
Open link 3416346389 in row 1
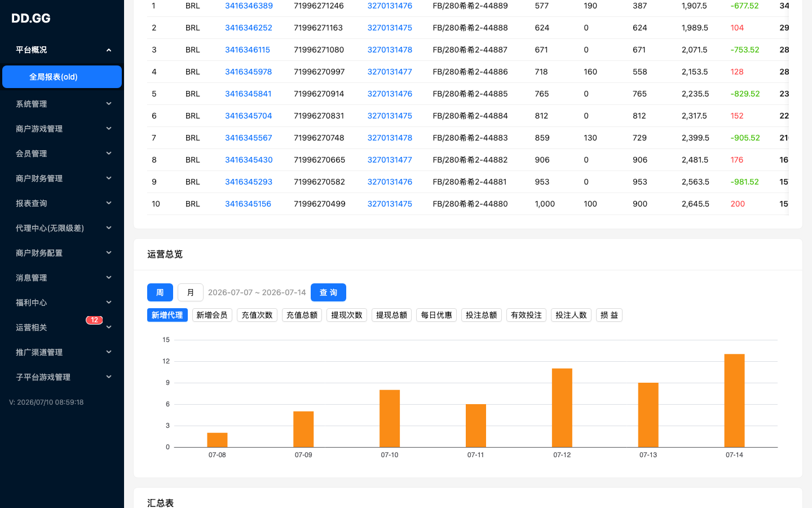pos(249,6)
